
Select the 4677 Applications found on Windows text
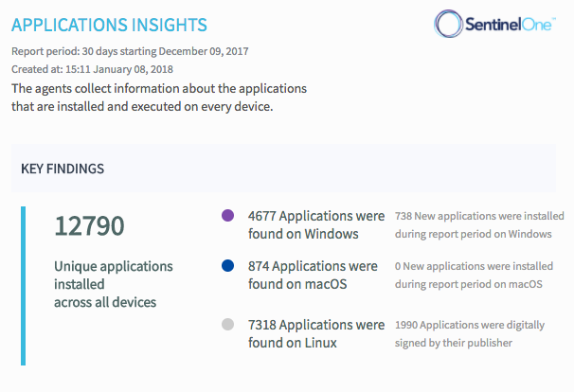(315, 224)
